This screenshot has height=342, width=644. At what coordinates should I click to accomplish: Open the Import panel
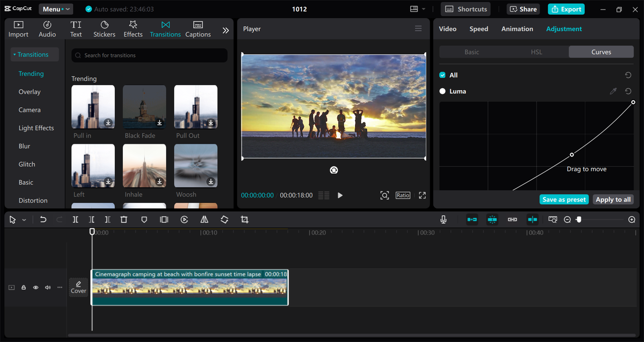tap(18, 29)
